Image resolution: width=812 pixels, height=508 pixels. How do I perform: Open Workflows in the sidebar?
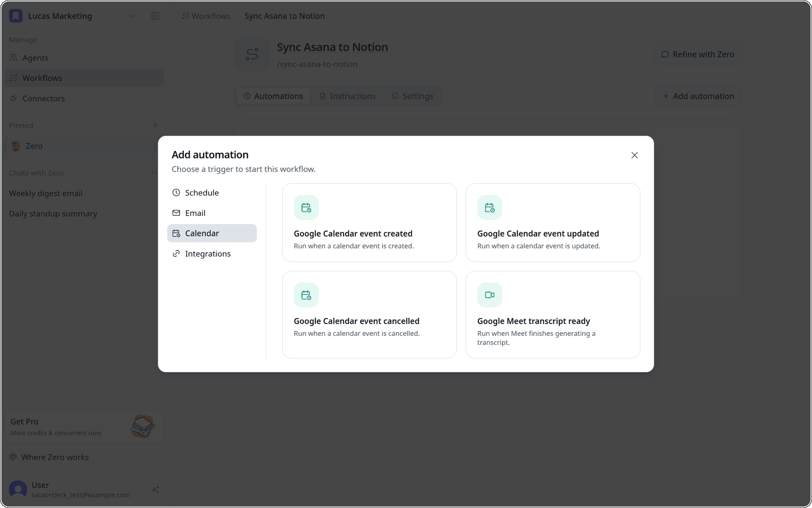click(x=84, y=78)
